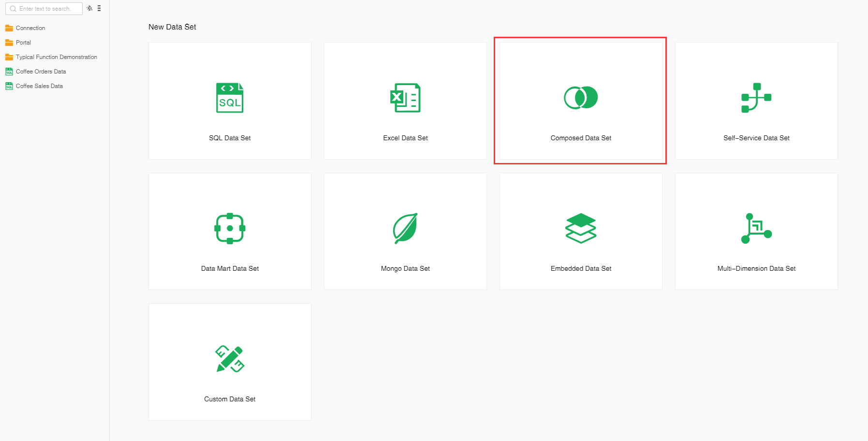This screenshot has width=868, height=441.
Task: Choose the Self-Service Data Set icon
Action: tap(756, 98)
